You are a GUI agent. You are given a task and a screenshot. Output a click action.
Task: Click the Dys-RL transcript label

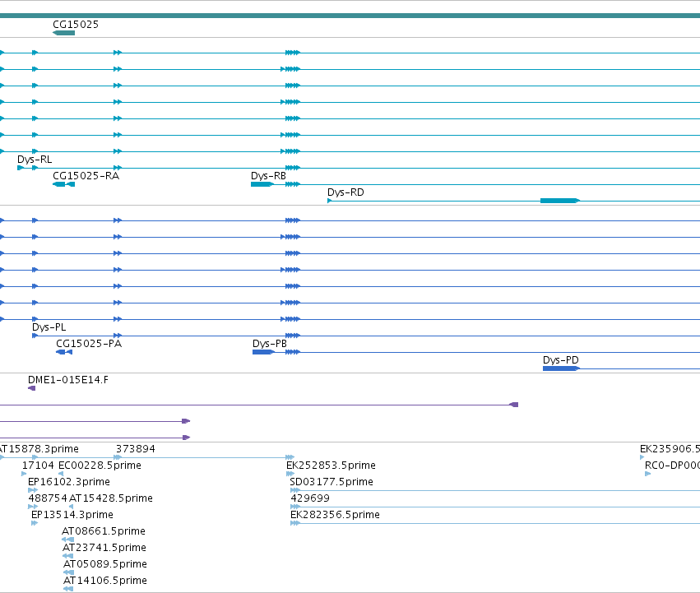[35, 160]
